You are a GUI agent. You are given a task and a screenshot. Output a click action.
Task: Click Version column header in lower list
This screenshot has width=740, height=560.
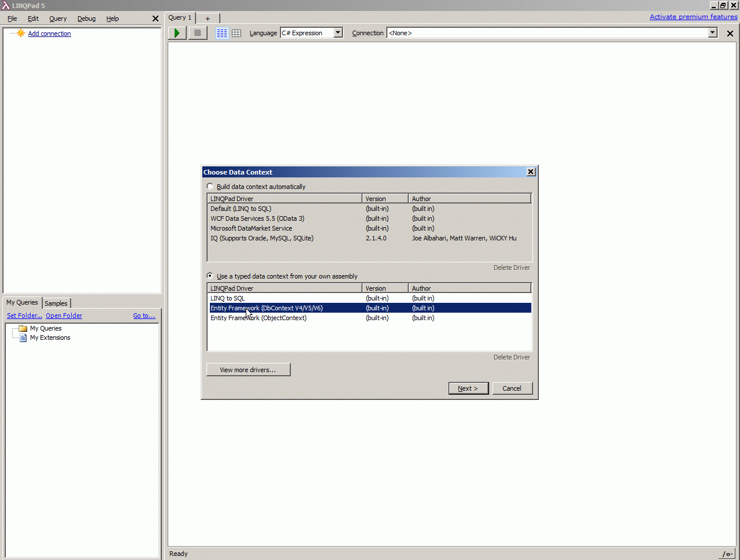[386, 288]
